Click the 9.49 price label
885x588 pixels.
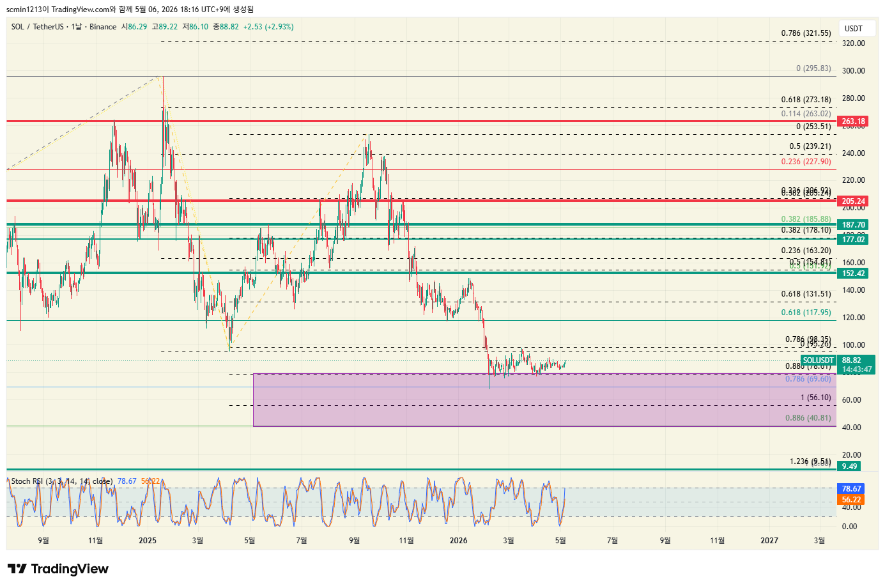click(849, 467)
